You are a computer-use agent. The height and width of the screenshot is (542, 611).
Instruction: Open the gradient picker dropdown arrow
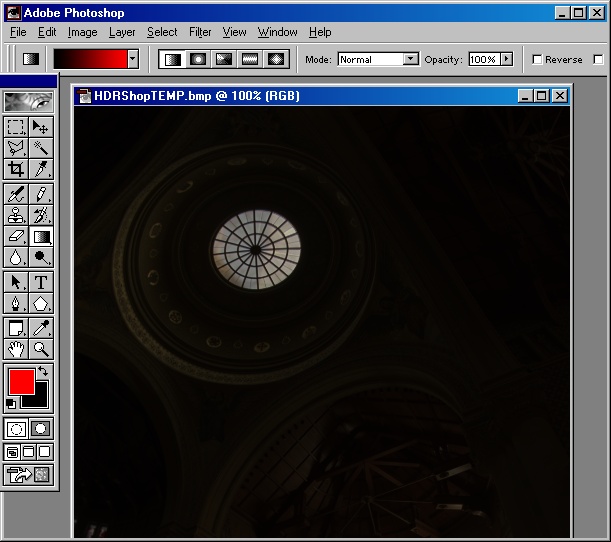point(133,59)
